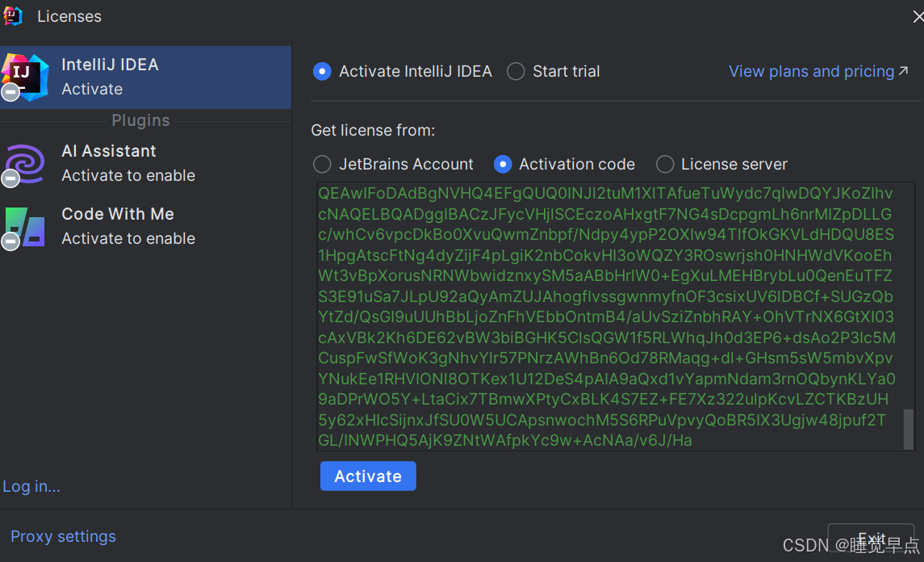The height and width of the screenshot is (562, 924).
Task: Click the Exit button
Action: [x=871, y=539]
